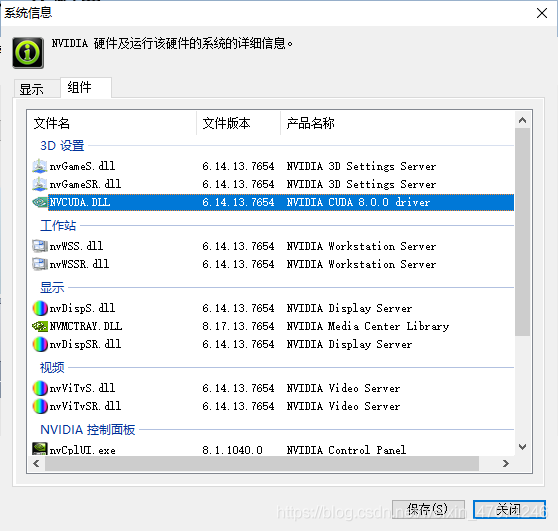
Task: Click nvGameSR.dll 'NVIDIA 3D Settings Server' text
Action: pyautogui.click(x=361, y=184)
